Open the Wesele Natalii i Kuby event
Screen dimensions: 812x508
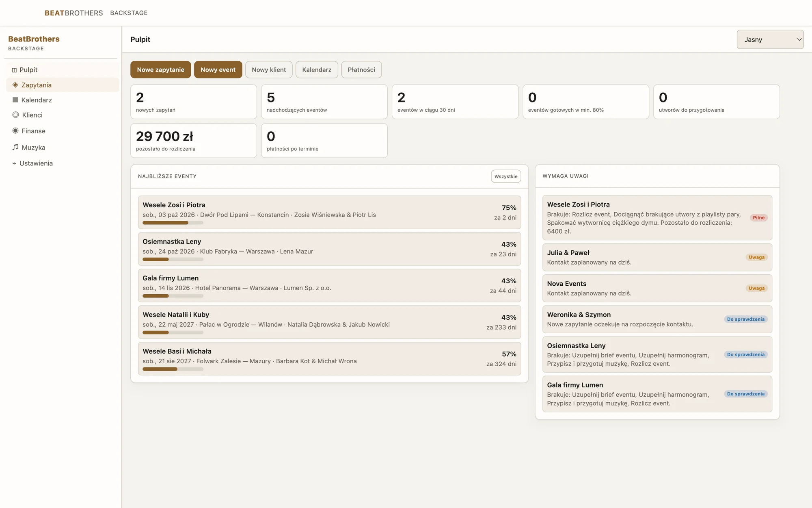click(x=329, y=322)
